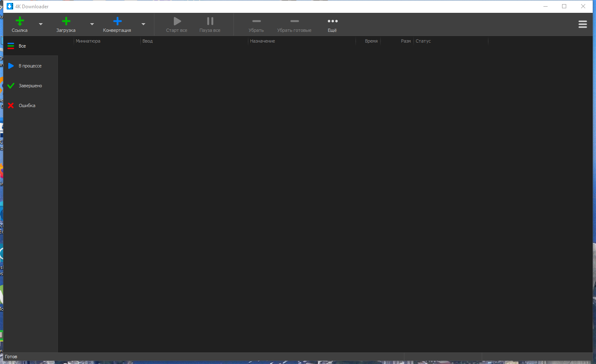Click the Убрать remove icon
This screenshot has height=364, width=596.
coord(256,21)
